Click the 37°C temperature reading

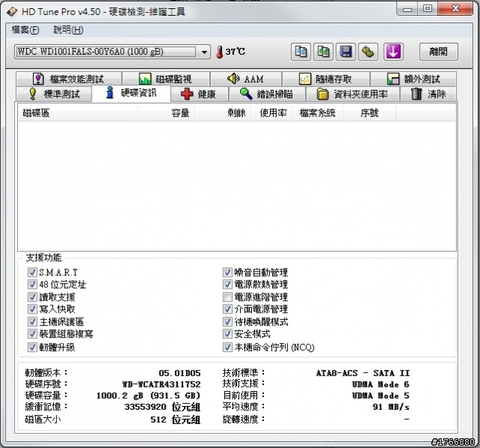point(235,52)
